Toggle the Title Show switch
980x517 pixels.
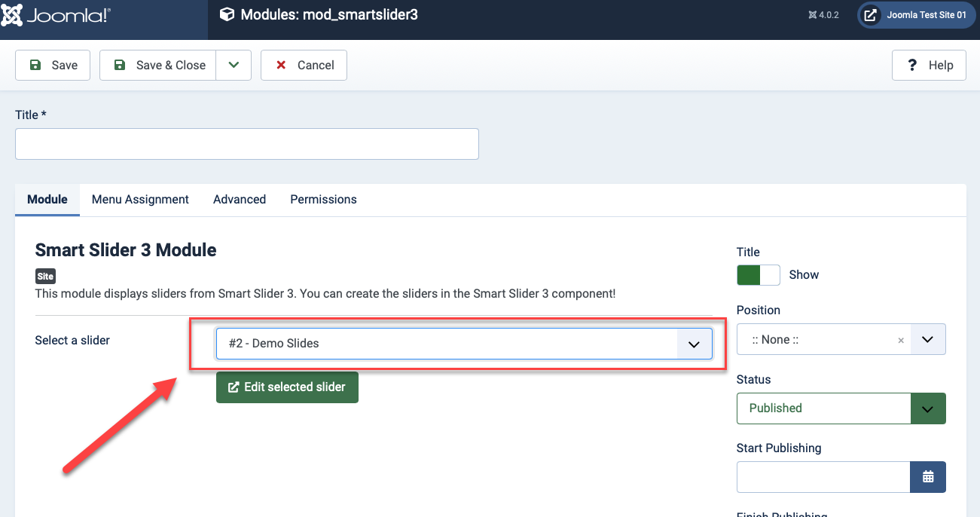click(x=758, y=275)
